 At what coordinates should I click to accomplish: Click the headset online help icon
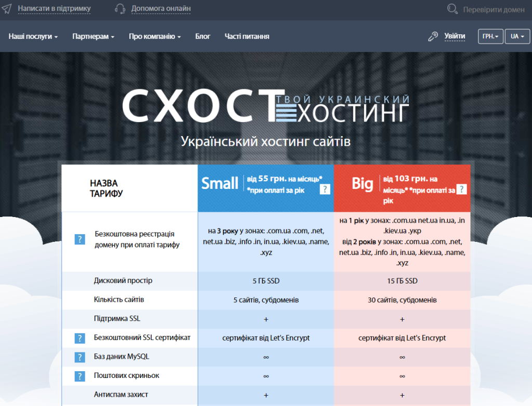click(119, 9)
